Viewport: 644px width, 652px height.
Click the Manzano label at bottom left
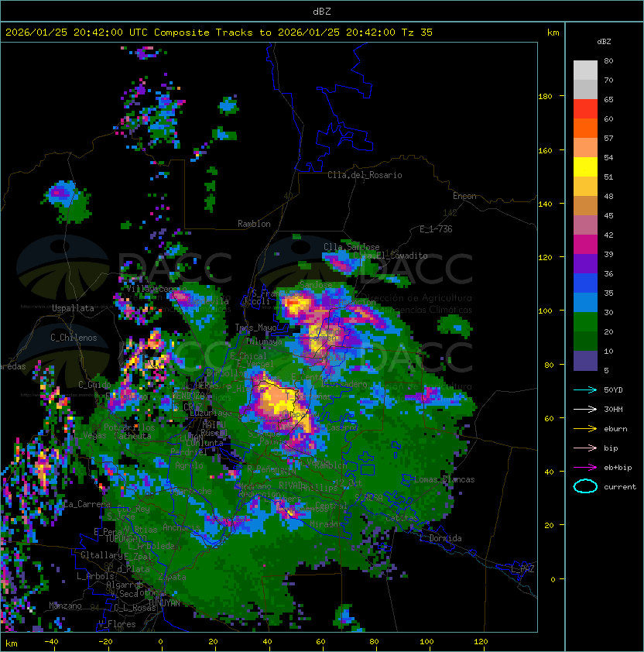pos(65,606)
